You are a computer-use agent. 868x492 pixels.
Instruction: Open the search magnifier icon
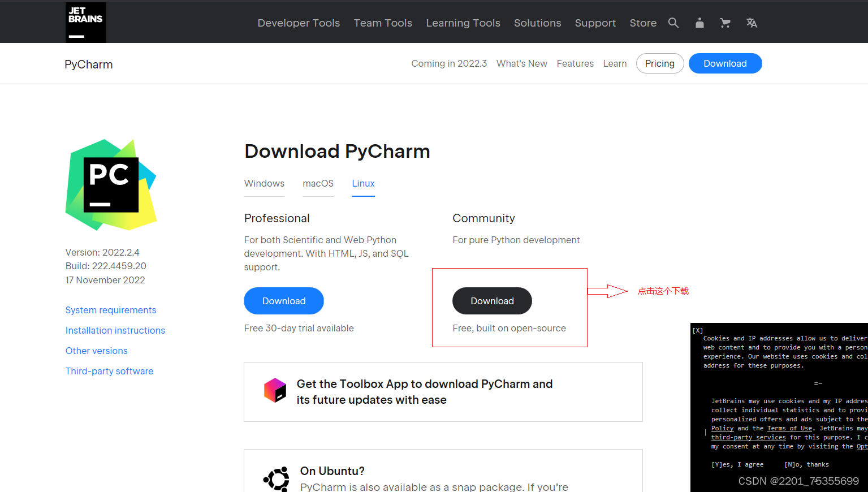pyautogui.click(x=673, y=23)
